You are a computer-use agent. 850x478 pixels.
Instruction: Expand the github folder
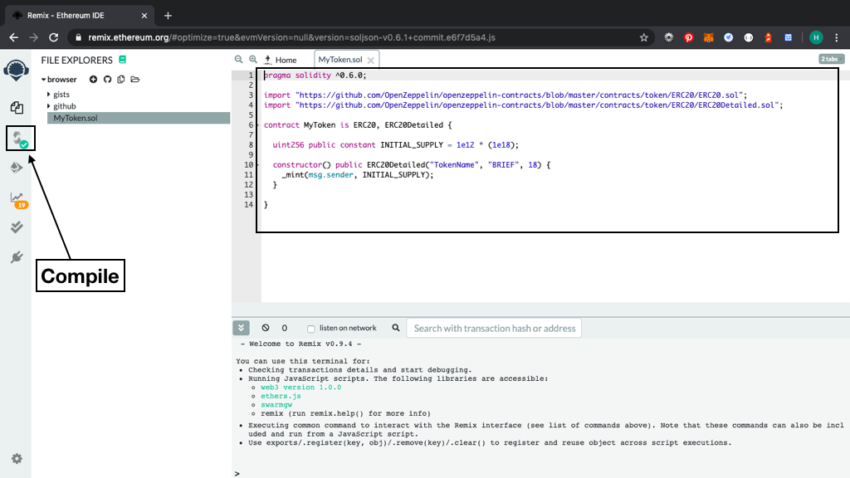(64, 106)
